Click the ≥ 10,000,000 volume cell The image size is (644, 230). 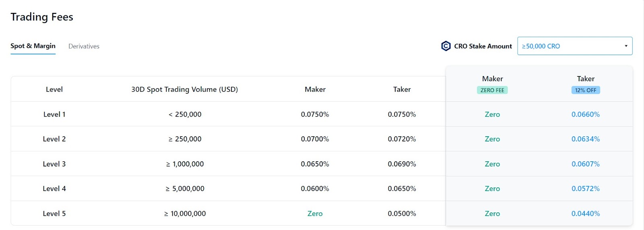pyautogui.click(x=185, y=214)
